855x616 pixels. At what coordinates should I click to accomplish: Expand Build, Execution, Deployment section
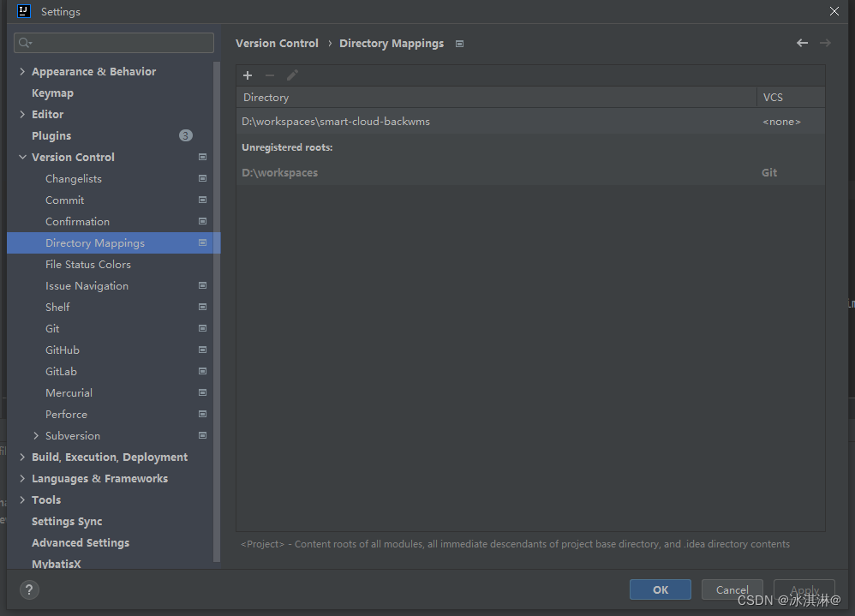coord(22,457)
